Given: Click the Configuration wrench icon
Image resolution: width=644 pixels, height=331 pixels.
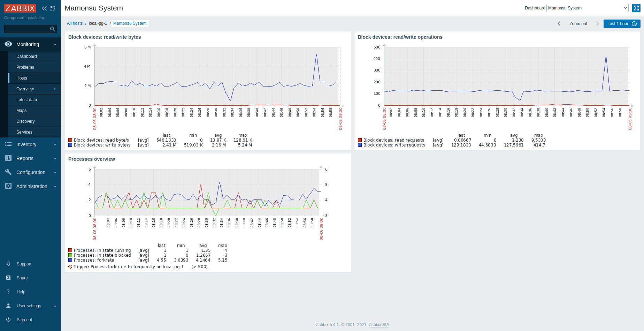Looking at the screenshot, I should [x=8, y=172].
